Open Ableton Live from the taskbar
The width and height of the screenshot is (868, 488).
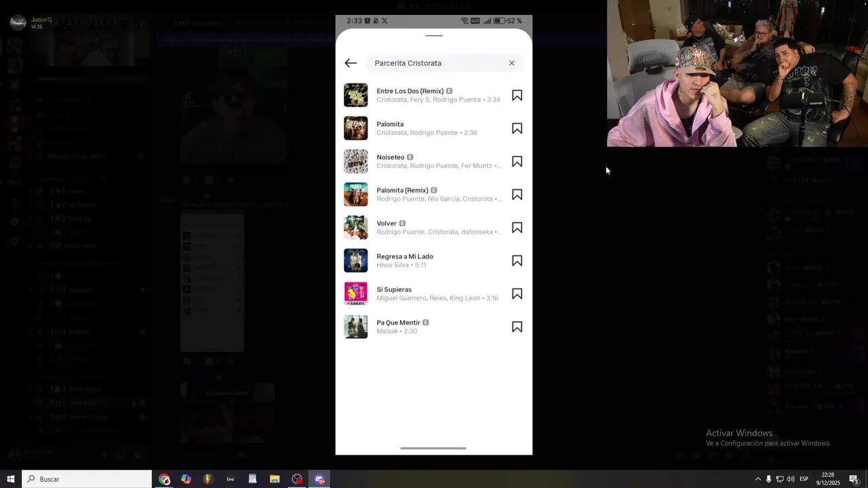pos(231,479)
